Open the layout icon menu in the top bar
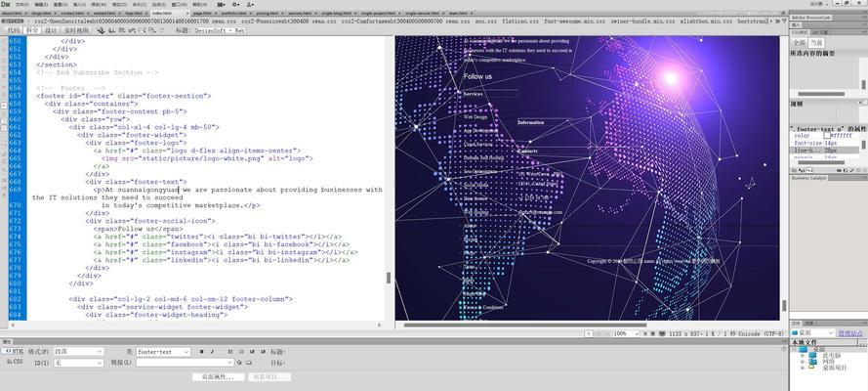The height and width of the screenshot is (391, 868). coord(222,5)
